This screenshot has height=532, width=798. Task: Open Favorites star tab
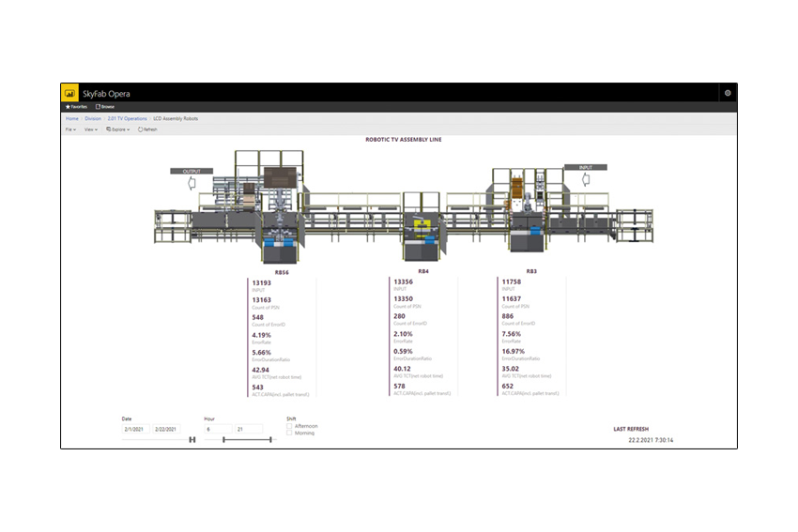point(76,107)
